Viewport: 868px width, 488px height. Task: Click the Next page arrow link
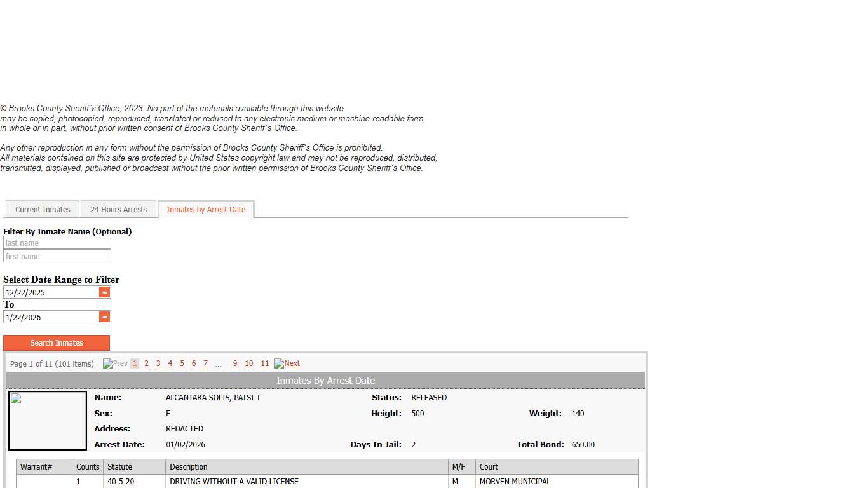287,364
